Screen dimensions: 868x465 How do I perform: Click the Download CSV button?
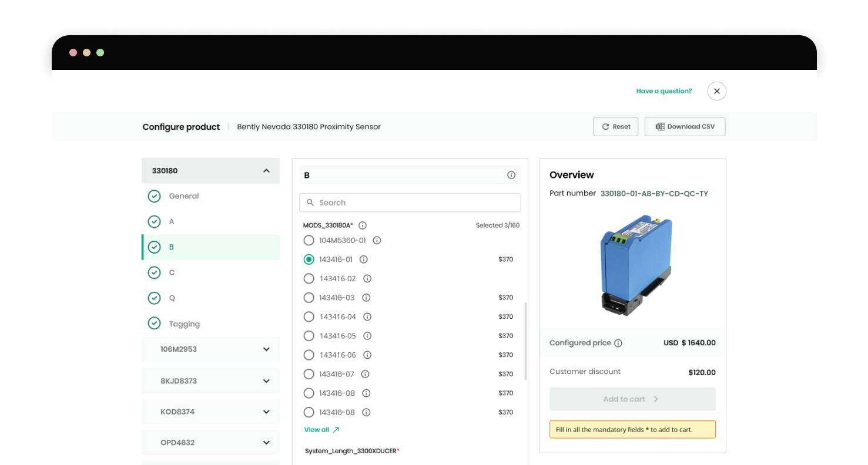click(685, 127)
